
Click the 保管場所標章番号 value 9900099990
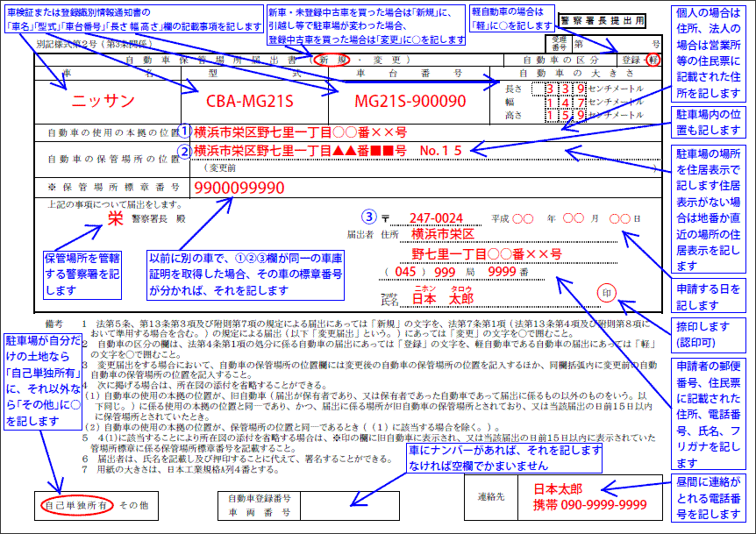[239, 188]
